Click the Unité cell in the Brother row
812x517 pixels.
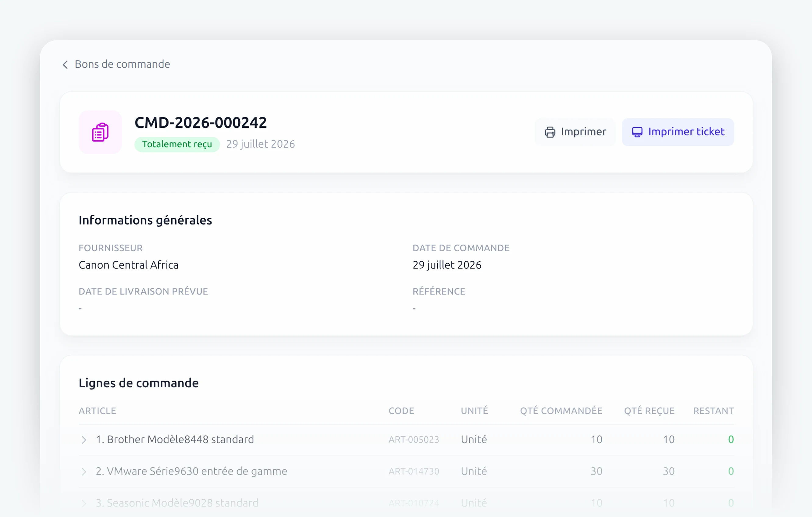pyautogui.click(x=474, y=440)
